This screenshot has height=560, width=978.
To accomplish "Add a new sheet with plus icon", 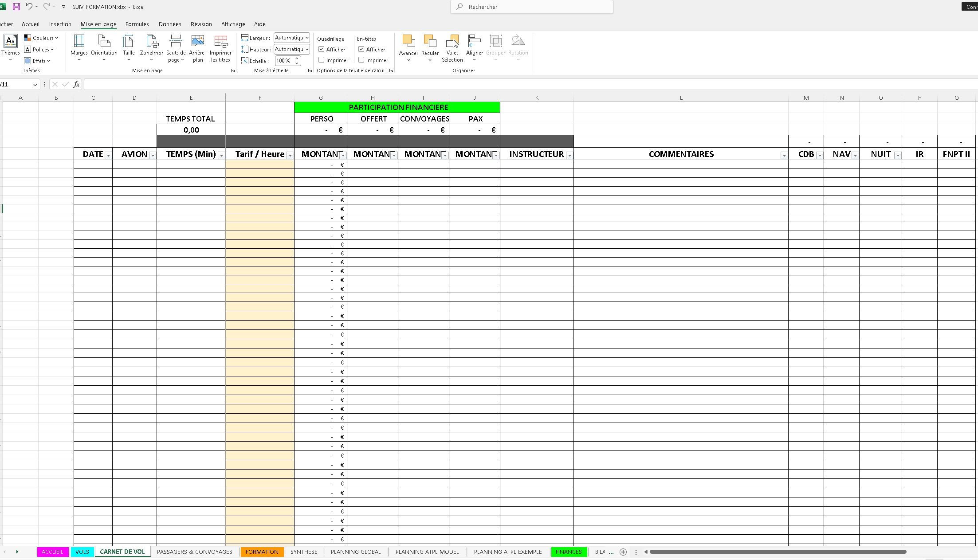I will 623,552.
